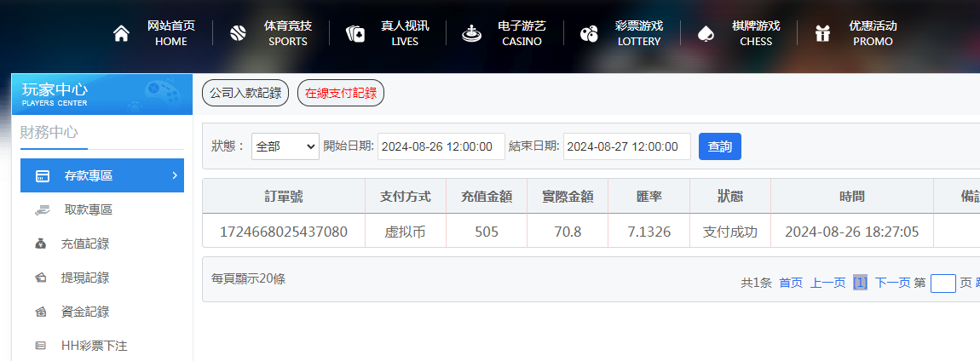Open 資金記錄 in the sidebar menu

[x=84, y=312]
